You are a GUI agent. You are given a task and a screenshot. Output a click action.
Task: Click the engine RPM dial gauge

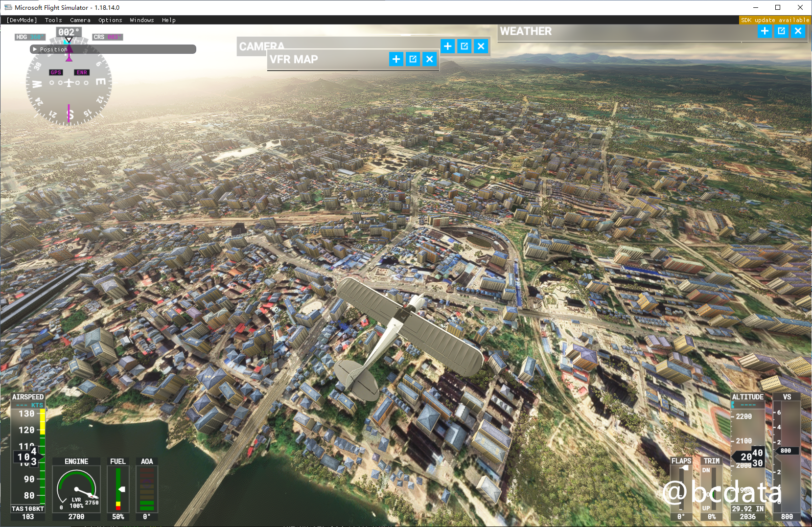tap(76, 488)
